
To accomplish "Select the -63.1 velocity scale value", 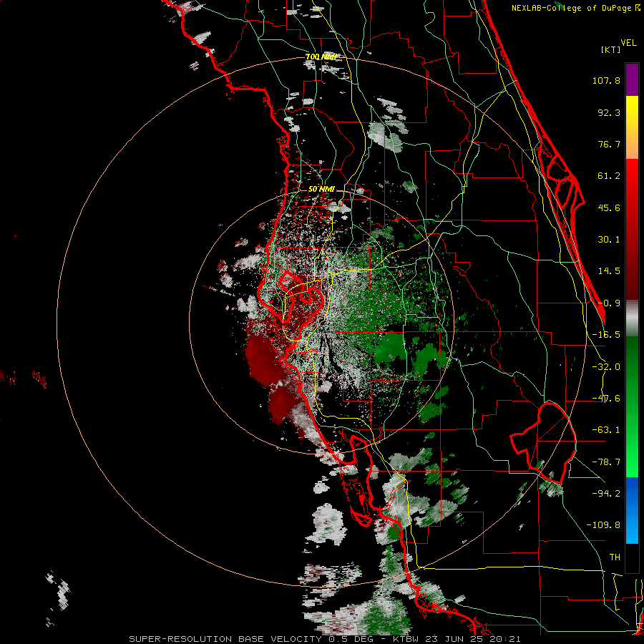I will (x=606, y=430).
